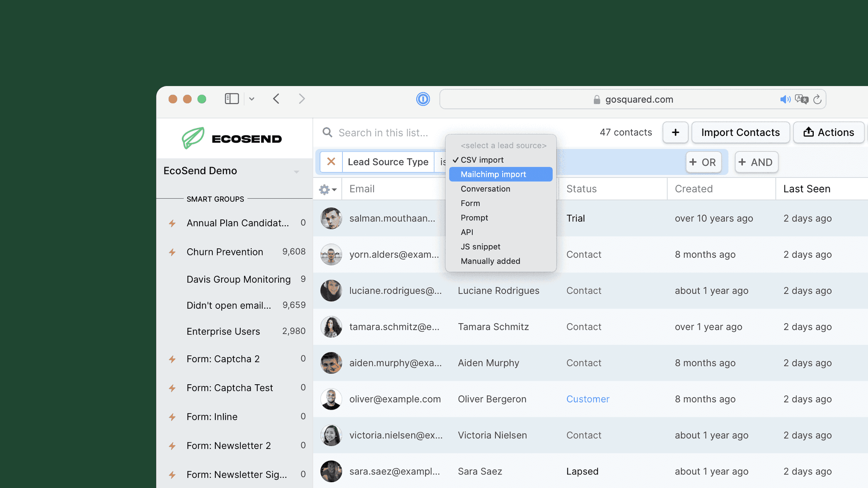Add an OR filter condition
Image resolution: width=868 pixels, height=488 pixels.
point(704,162)
